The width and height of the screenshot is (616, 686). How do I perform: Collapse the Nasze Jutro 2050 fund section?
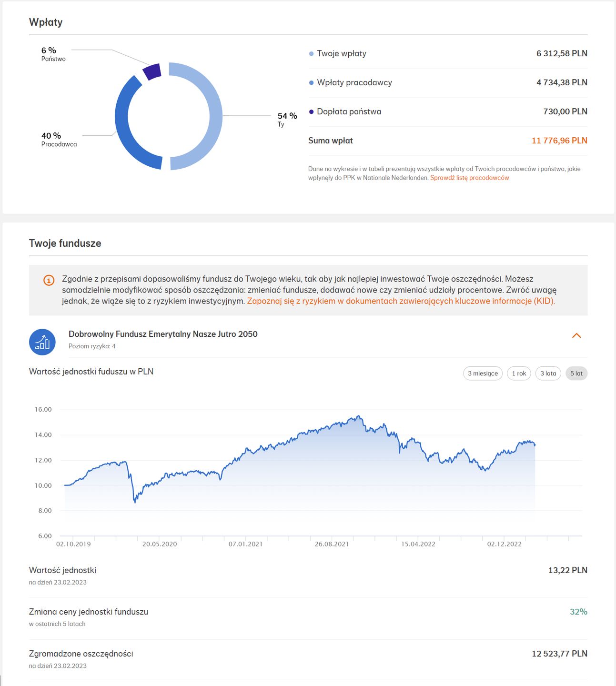coord(576,336)
